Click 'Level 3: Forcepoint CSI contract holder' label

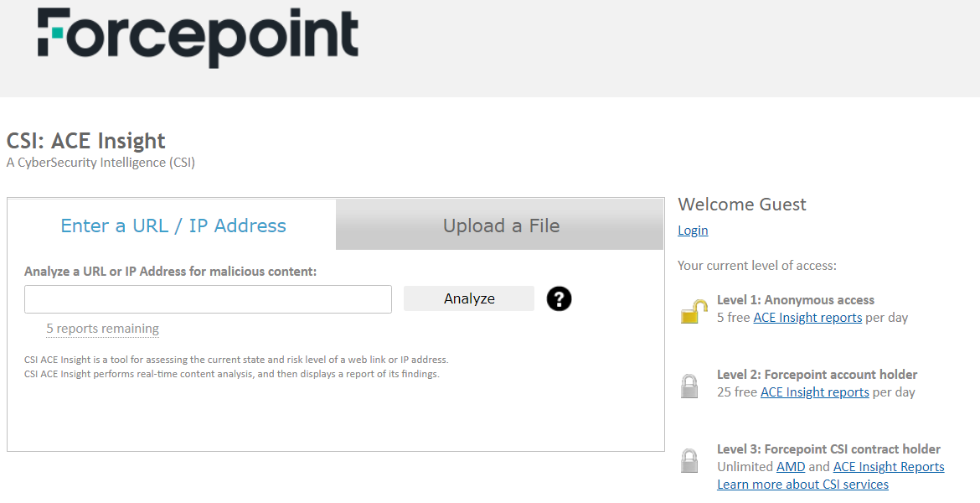[828, 449]
